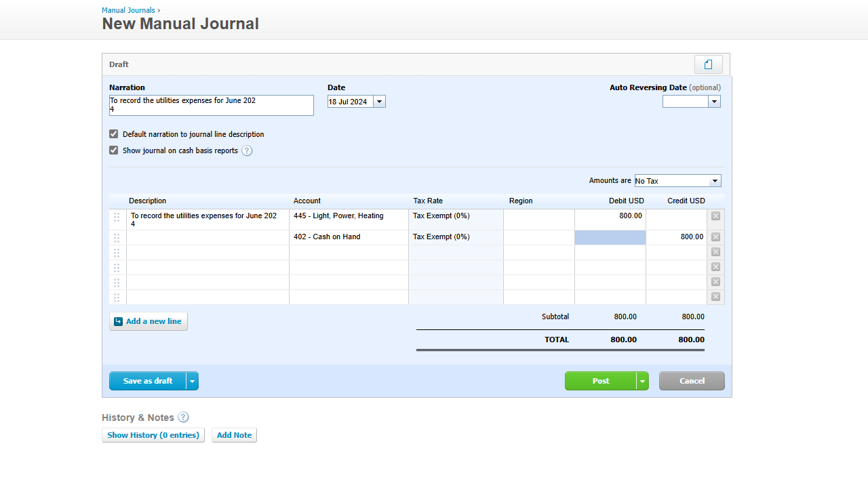Delete the Light, Power, Heating journal line
The height and width of the screenshot is (490, 868).
click(x=715, y=216)
